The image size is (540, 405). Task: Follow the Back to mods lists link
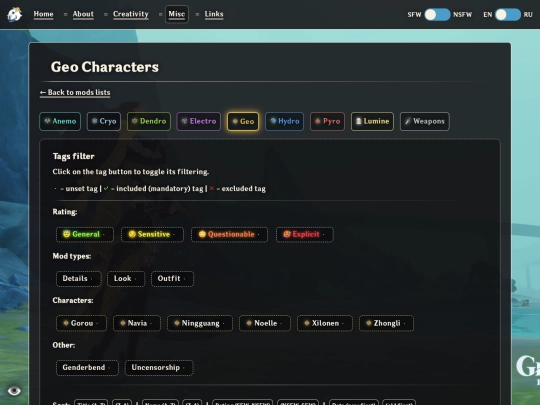(75, 92)
